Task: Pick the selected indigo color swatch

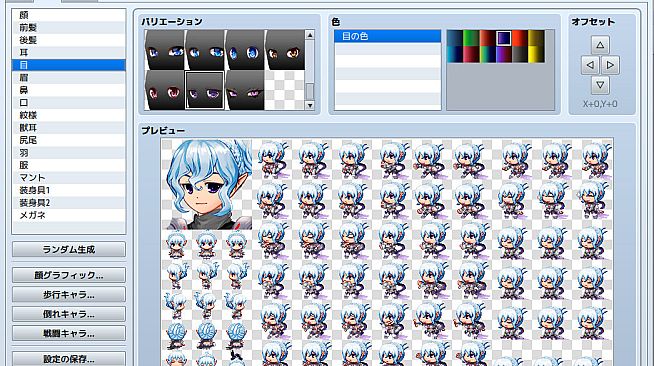Action: coord(503,38)
